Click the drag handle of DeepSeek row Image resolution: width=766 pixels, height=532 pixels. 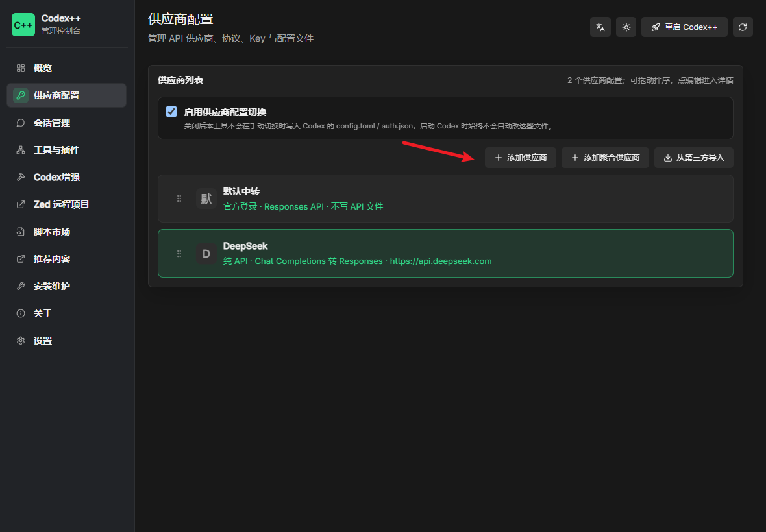pyautogui.click(x=179, y=254)
